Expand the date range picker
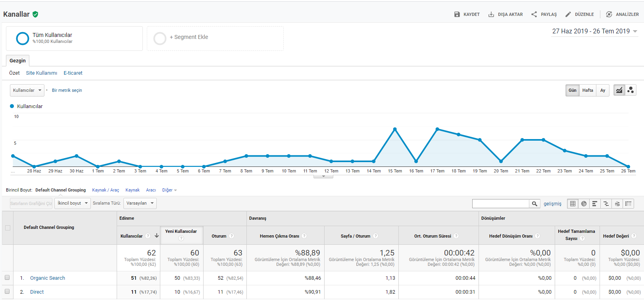 tap(595, 31)
